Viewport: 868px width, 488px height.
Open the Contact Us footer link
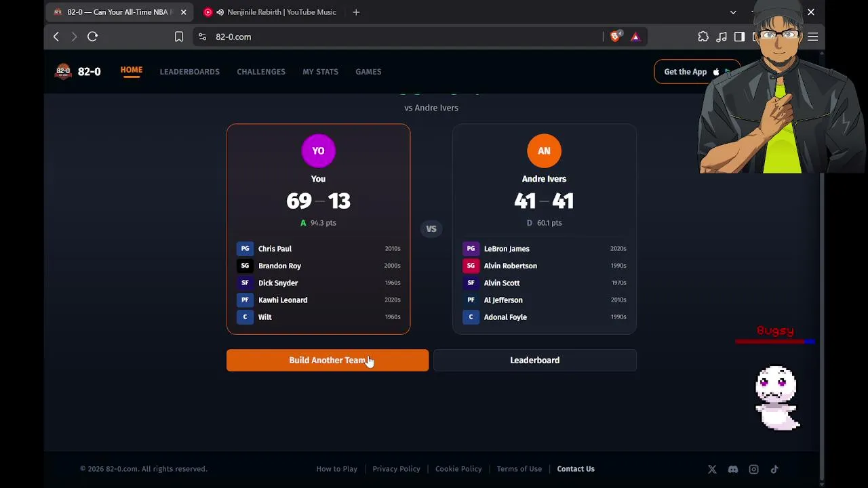coord(576,469)
